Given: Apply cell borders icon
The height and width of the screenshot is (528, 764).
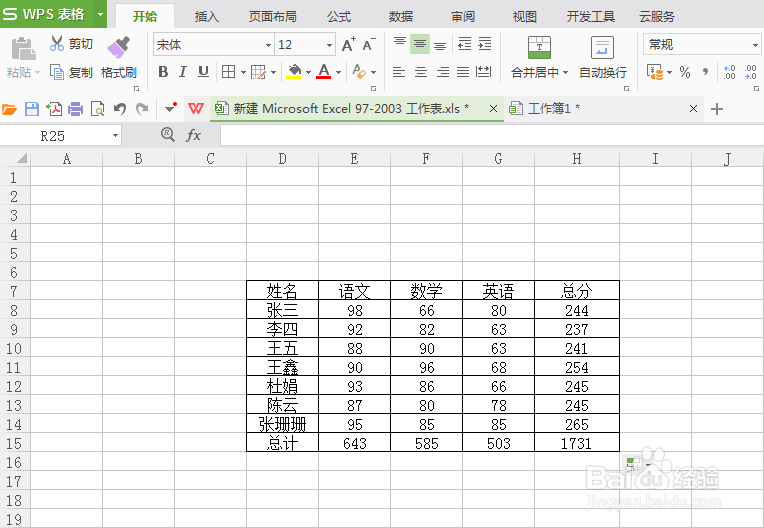Looking at the screenshot, I should coord(229,72).
